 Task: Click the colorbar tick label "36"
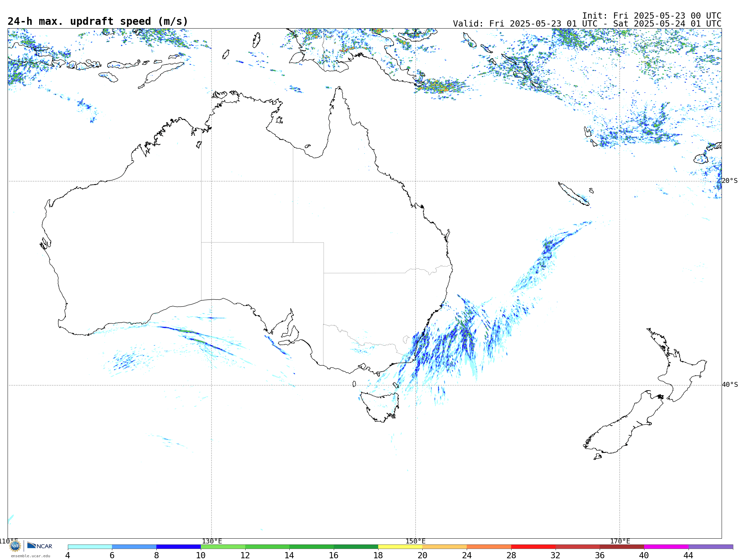[x=600, y=555]
